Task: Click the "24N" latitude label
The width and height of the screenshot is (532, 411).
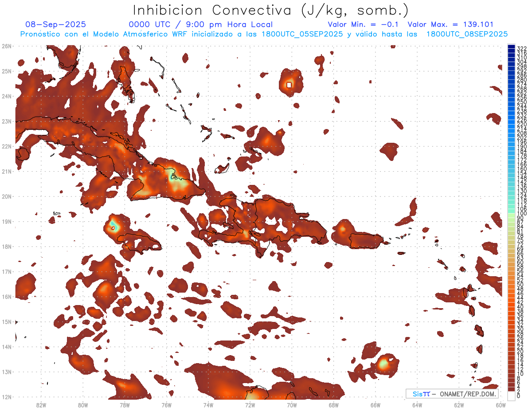Action: click(7, 96)
